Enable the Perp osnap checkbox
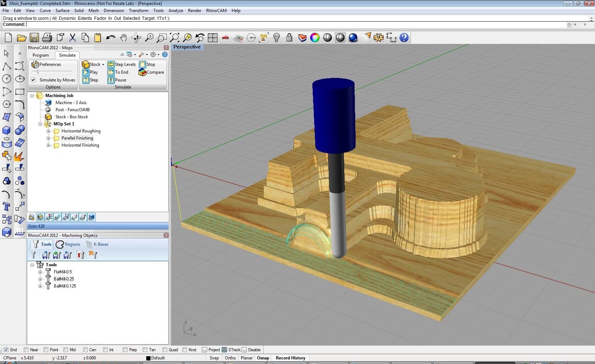This screenshot has width=595, height=364. 125,349
